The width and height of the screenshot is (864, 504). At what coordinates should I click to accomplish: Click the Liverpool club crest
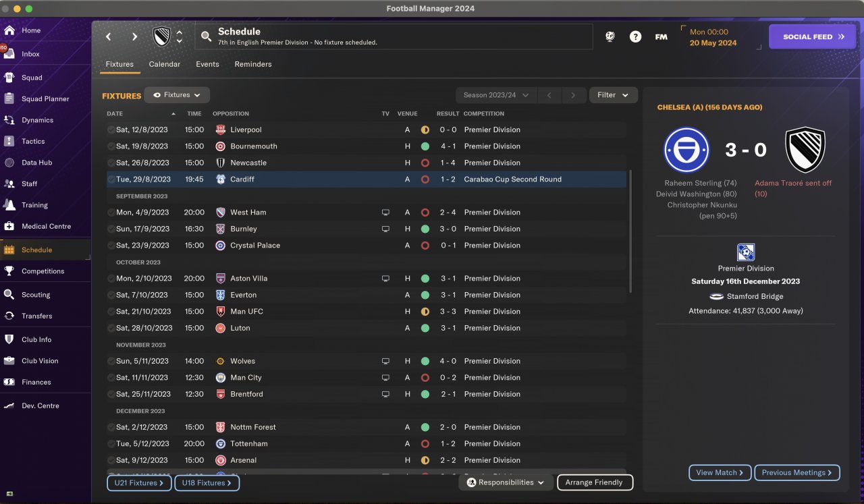(x=220, y=130)
